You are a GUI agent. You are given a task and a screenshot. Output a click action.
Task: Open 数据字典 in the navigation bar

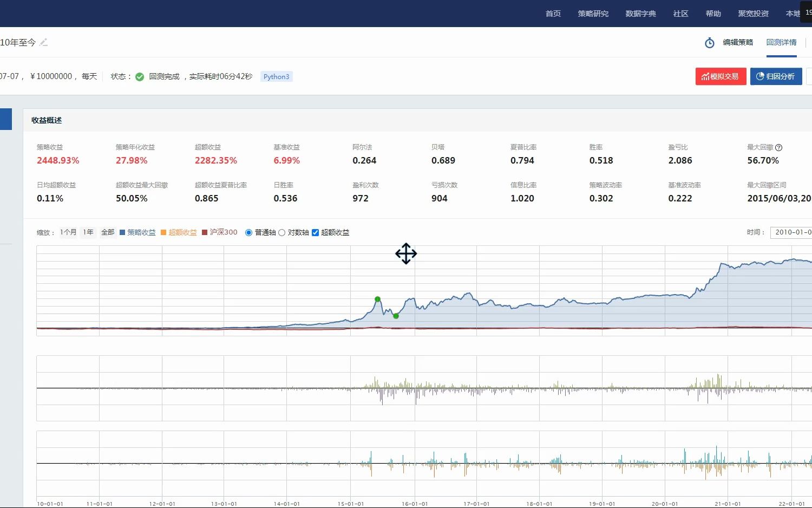tap(641, 14)
